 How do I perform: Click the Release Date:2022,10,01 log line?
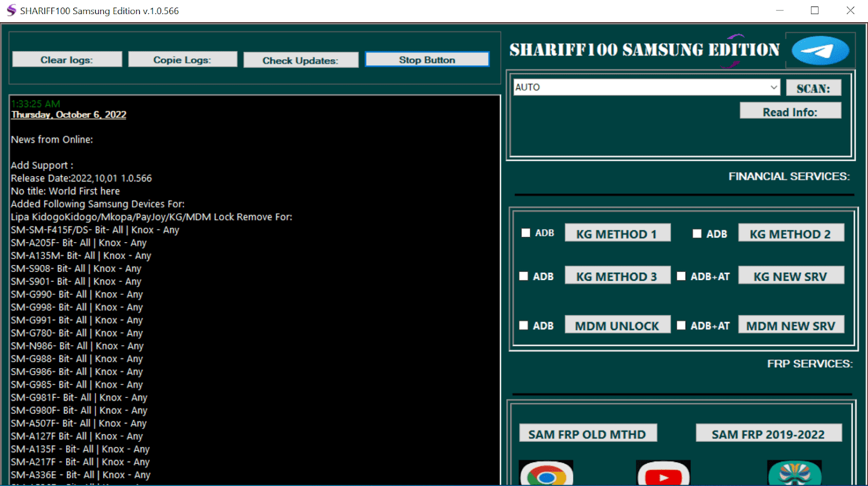[81, 178]
